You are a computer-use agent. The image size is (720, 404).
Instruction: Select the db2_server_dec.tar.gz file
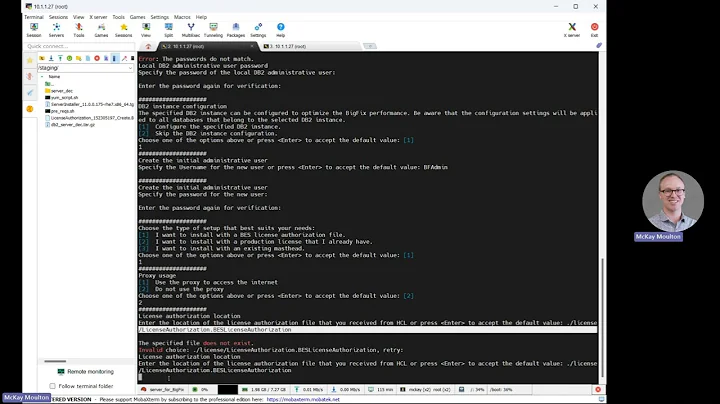70,125
